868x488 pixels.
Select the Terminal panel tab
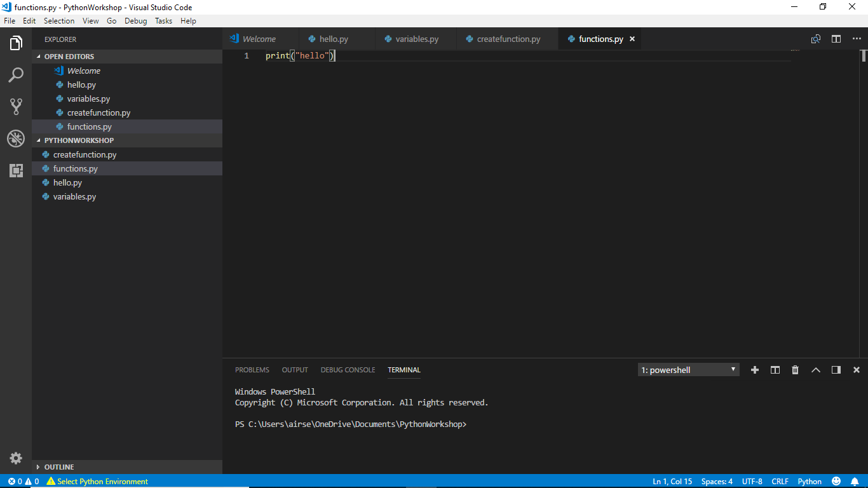(x=404, y=370)
